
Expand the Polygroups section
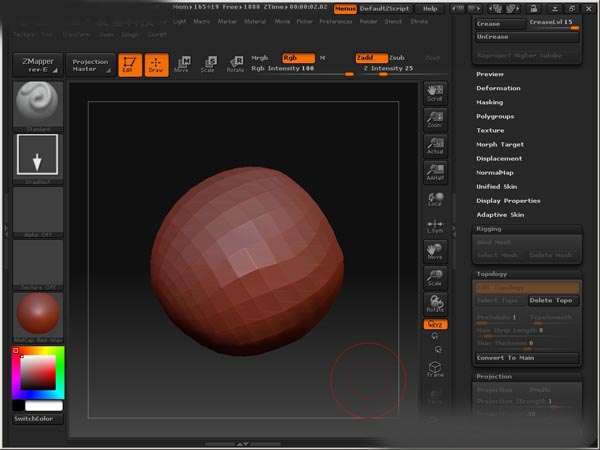pos(494,116)
